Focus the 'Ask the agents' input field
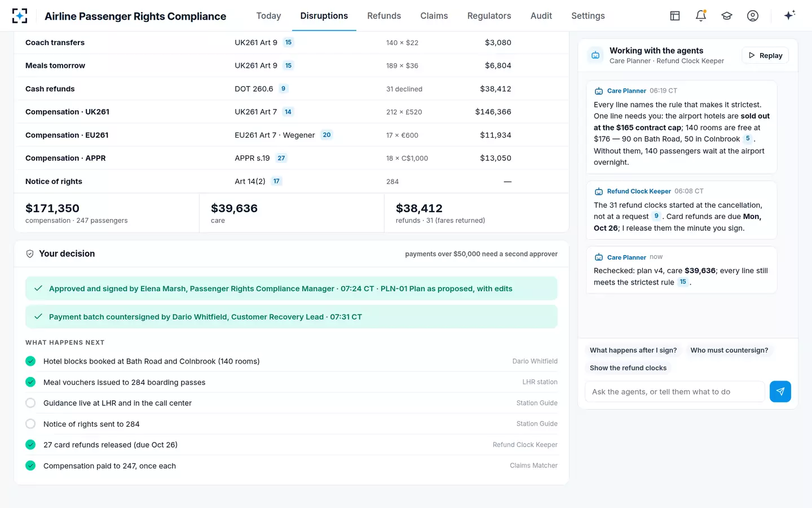812x508 pixels. pos(675,392)
